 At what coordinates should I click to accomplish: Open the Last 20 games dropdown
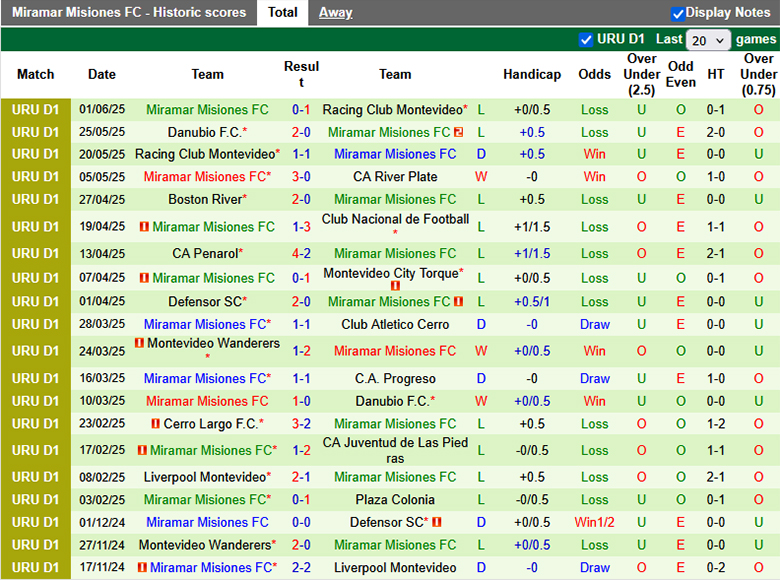tap(708, 40)
